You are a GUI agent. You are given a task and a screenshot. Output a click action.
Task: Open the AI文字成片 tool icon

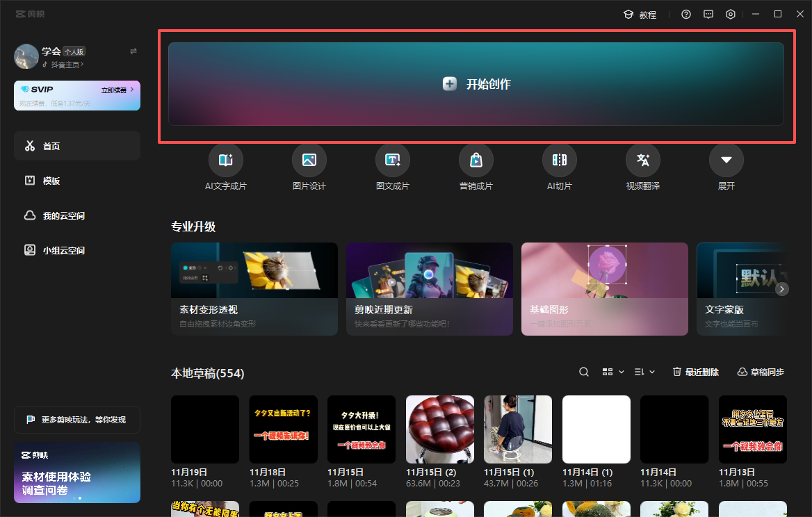pyautogui.click(x=226, y=161)
